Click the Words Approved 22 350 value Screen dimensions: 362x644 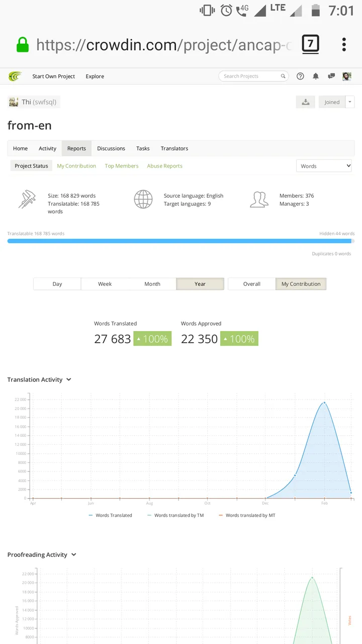(200, 339)
